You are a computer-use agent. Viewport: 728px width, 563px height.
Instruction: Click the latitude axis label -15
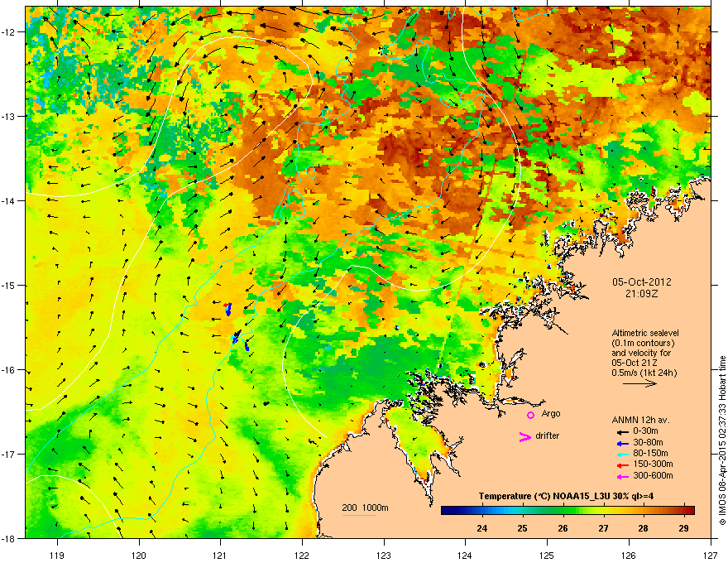pyautogui.click(x=9, y=285)
